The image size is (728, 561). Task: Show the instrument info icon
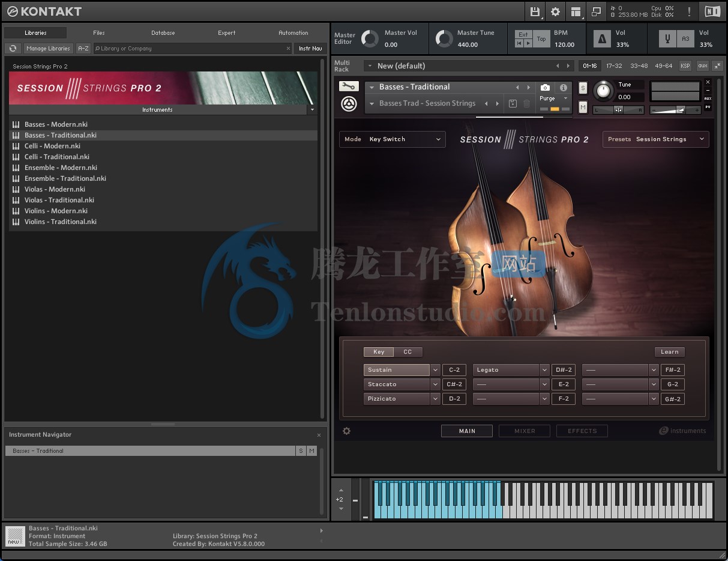(563, 88)
